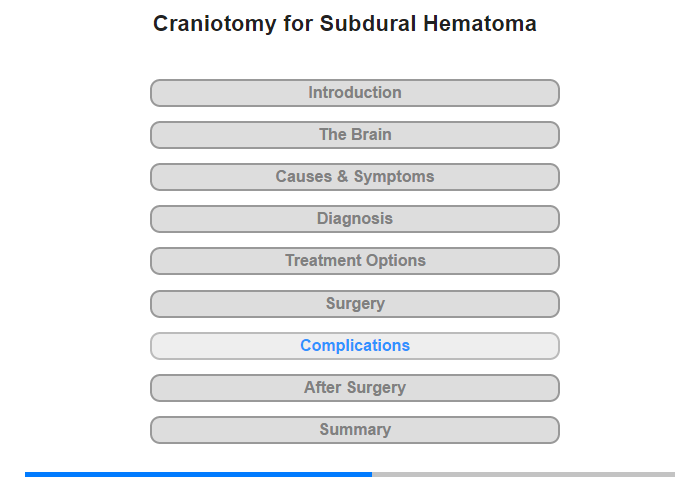Click the Craniotomy for Subdural Hematoma title
Viewport: 700px width, 480px height.
pyautogui.click(x=345, y=24)
